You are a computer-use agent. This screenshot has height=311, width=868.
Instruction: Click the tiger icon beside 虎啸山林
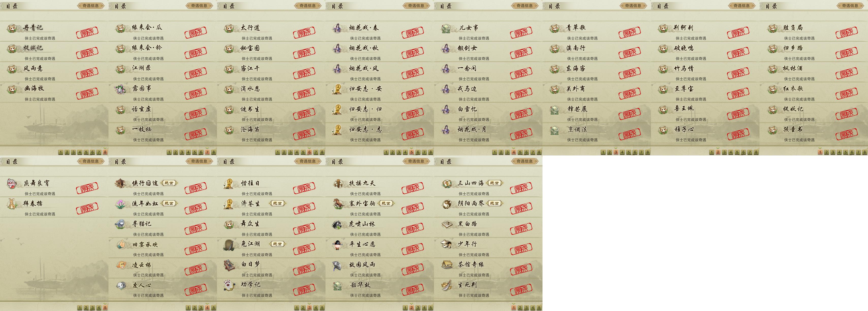pyautogui.click(x=338, y=224)
